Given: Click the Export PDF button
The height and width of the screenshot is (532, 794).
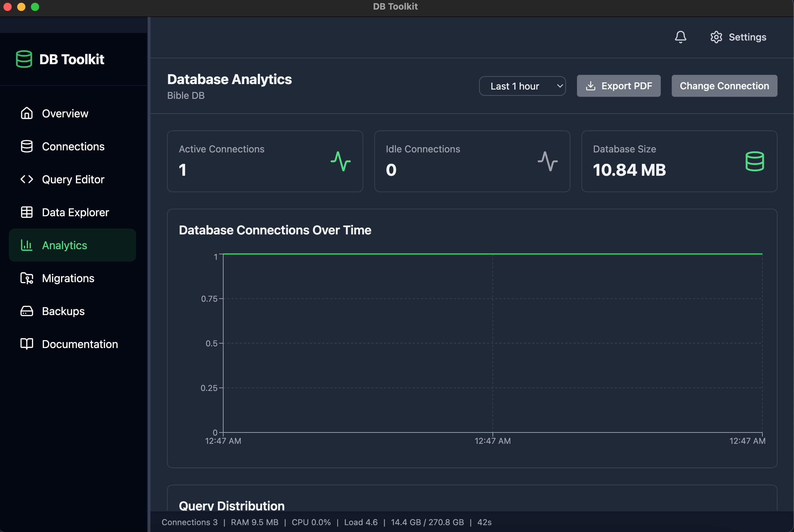Looking at the screenshot, I should [x=619, y=86].
